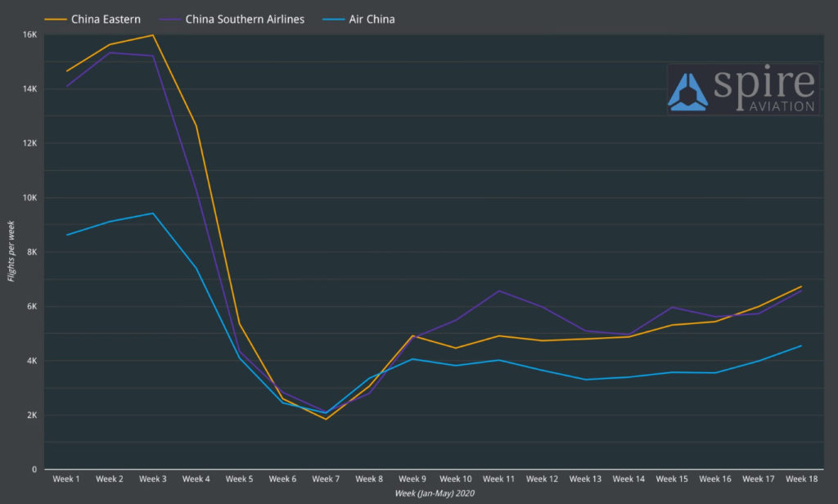Expand the Week 9 axis category
The image size is (838, 504).
coord(412,479)
